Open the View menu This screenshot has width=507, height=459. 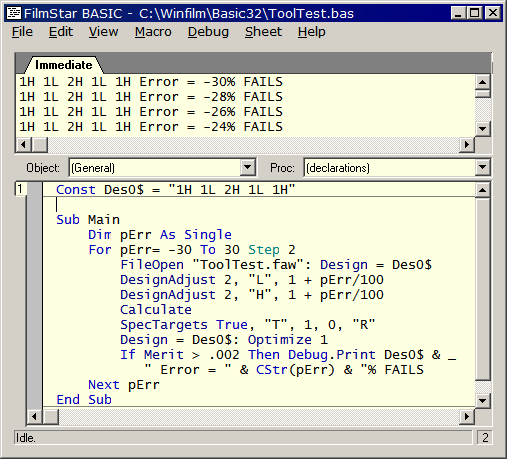point(103,32)
